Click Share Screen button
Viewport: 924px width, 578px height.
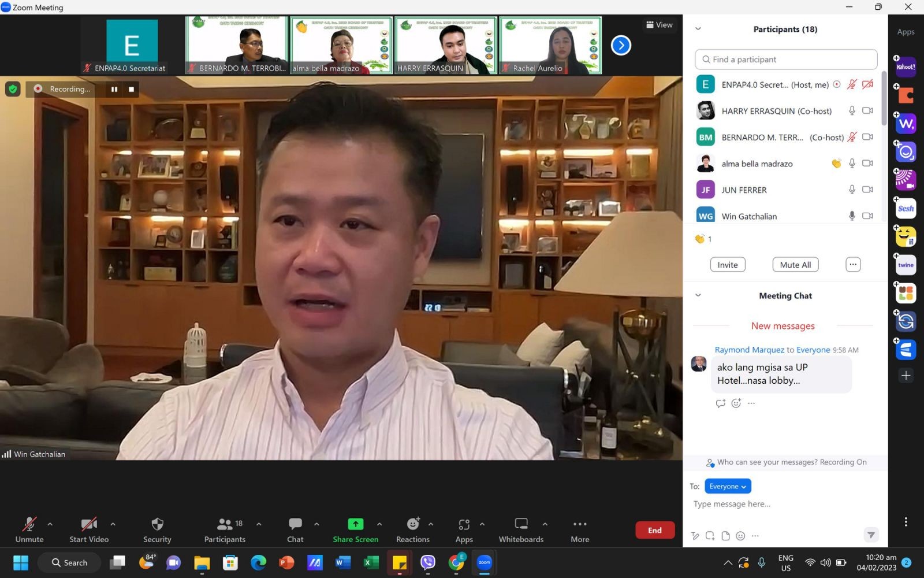coord(355,530)
